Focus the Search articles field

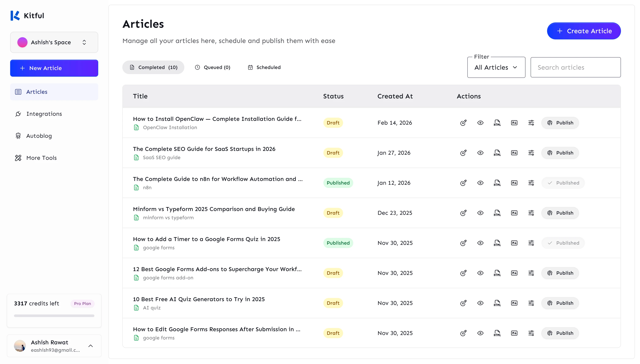(575, 68)
